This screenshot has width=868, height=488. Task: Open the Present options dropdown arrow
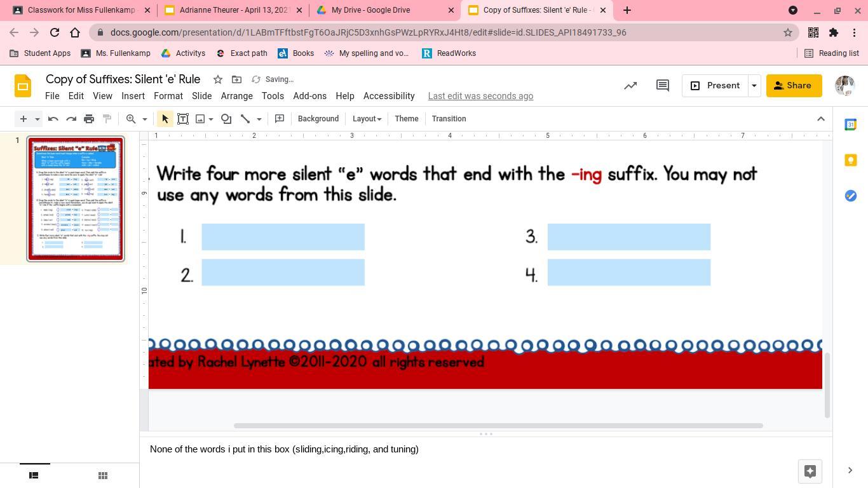pyautogui.click(x=754, y=86)
